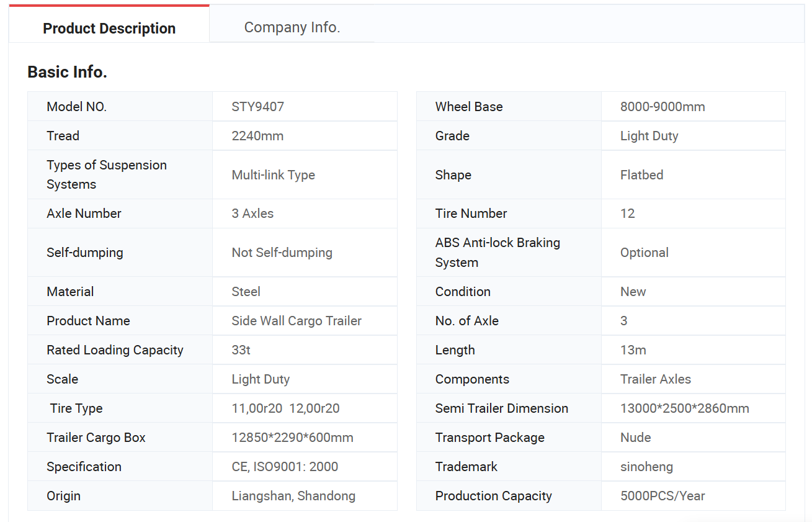Screen dimensions: 812x522
Task: Open the Company Info. tab
Action: pyautogui.click(x=292, y=27)
